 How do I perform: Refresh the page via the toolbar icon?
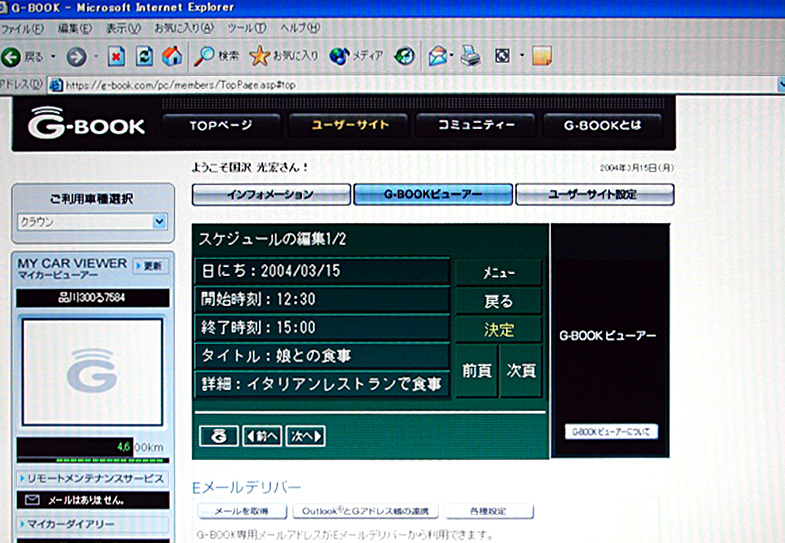click(144, 57)
